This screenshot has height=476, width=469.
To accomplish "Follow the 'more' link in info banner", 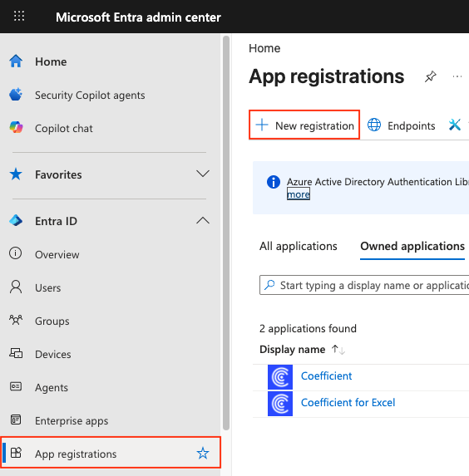I will (x=299, y=194).
